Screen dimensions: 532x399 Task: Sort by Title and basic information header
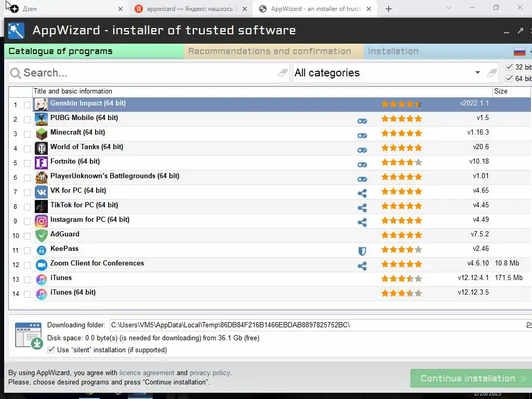(262, 91)
